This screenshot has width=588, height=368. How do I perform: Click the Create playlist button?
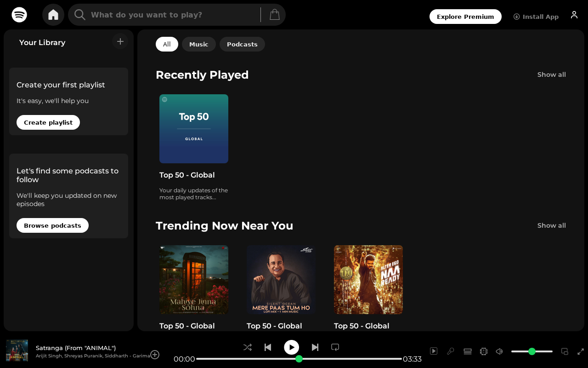coord(48,122)
